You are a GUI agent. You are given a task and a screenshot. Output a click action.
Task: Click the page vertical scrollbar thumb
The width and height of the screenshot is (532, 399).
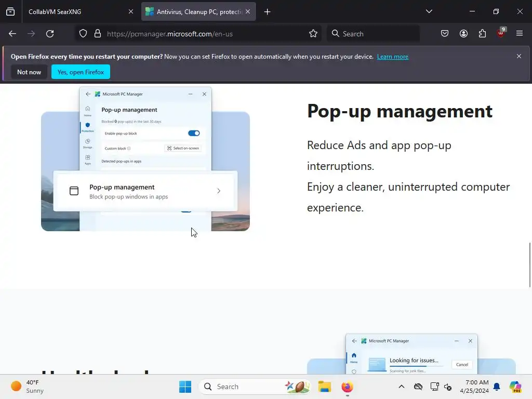click(x=529, y=265)
